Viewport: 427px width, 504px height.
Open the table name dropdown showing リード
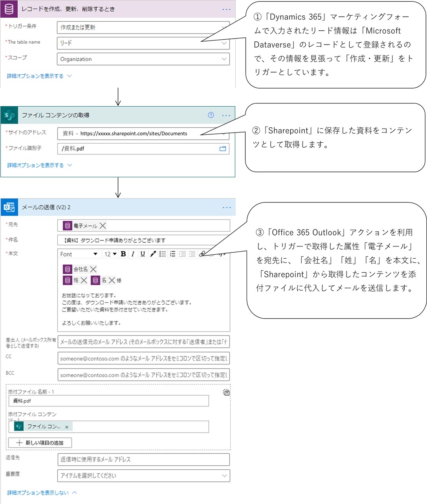pyautogui.click(x=143, y=43)
